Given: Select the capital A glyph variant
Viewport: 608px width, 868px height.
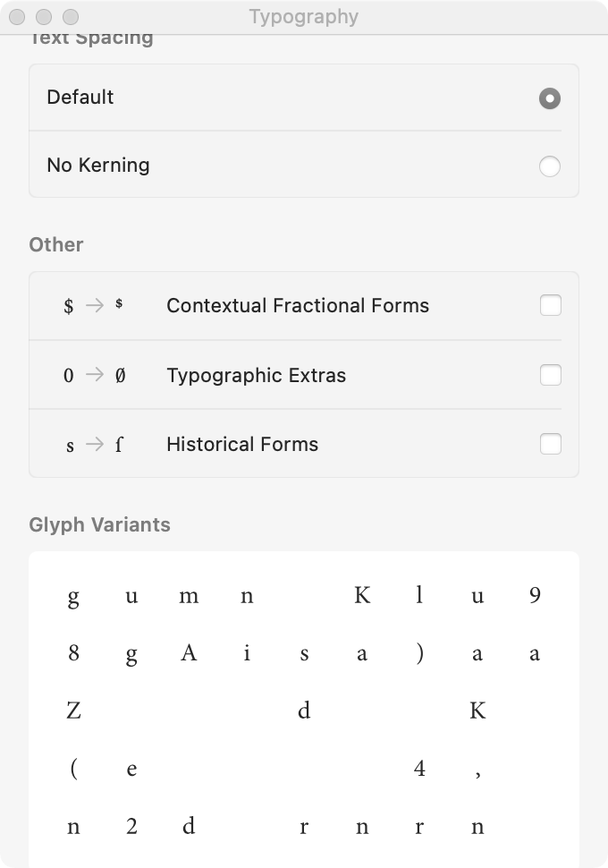Looking at the screenshot, I should 189,652.
